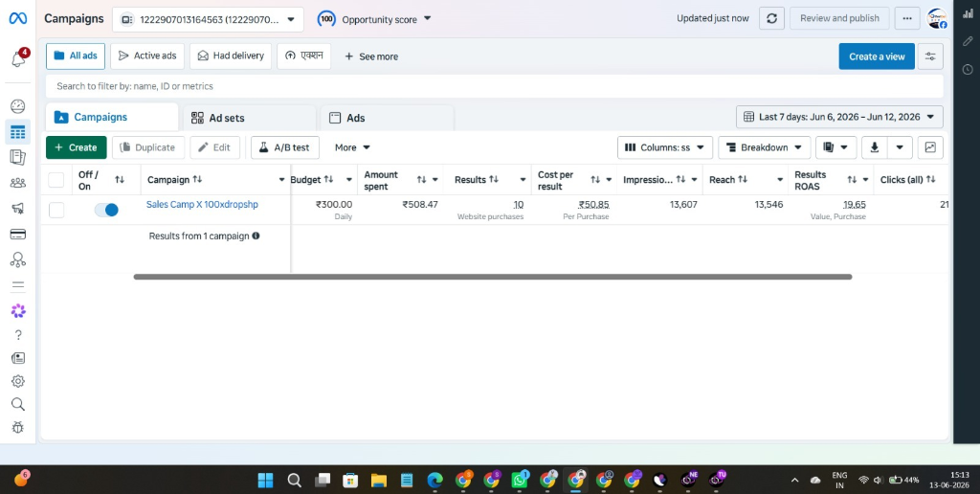Open the Campaign column header dropdown arrow
The width and height of the screenshot is (980, 494).
coord(281,180)
